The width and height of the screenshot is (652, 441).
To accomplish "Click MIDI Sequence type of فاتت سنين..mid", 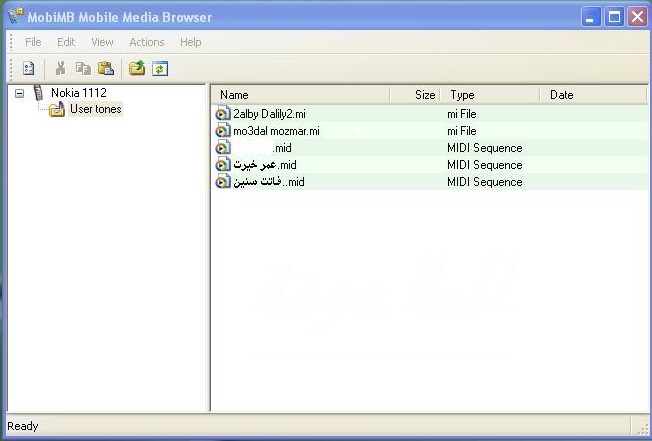I will [485, 182].
